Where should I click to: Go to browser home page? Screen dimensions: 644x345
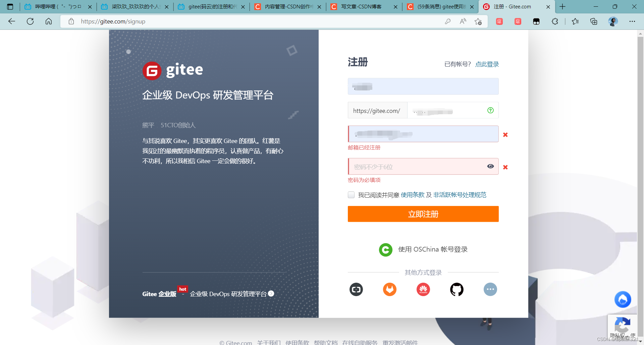(x=49, y=21)
